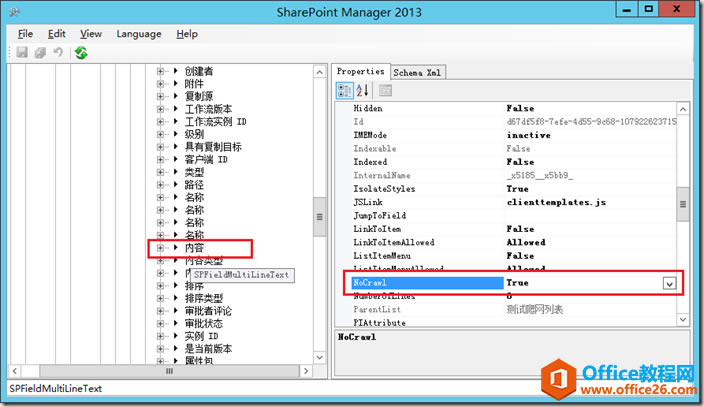Open the Language menu
This screenshot has width=704, height=407.
(x=139, y=34)
